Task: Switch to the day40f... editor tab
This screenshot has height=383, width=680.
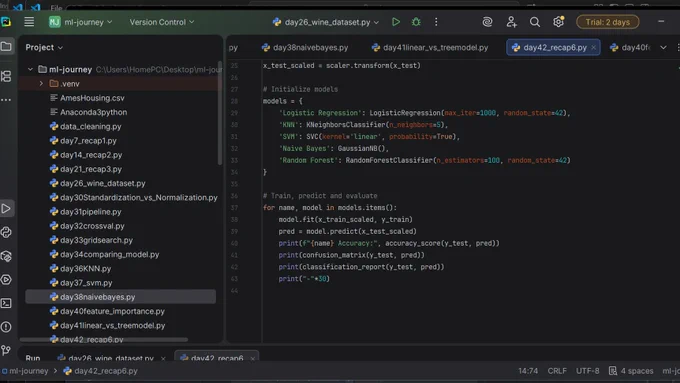Action: [x=630, y=47]
